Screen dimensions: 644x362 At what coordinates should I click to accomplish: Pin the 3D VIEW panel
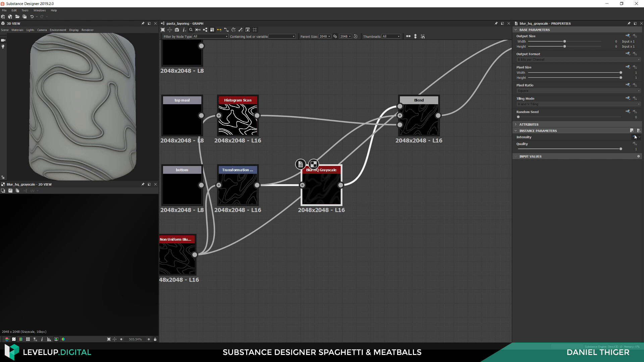tap(143, 23)
